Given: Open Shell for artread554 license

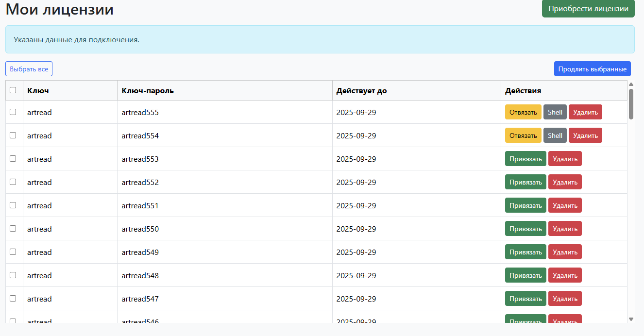Looking at the screenshot, I should tap(555, 135).
